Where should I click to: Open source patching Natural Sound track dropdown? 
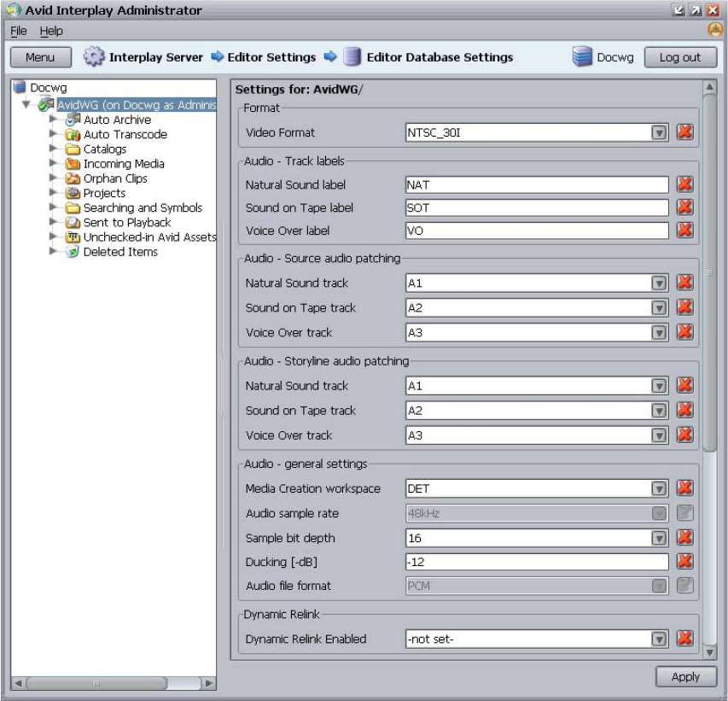(x=659, y=283)
